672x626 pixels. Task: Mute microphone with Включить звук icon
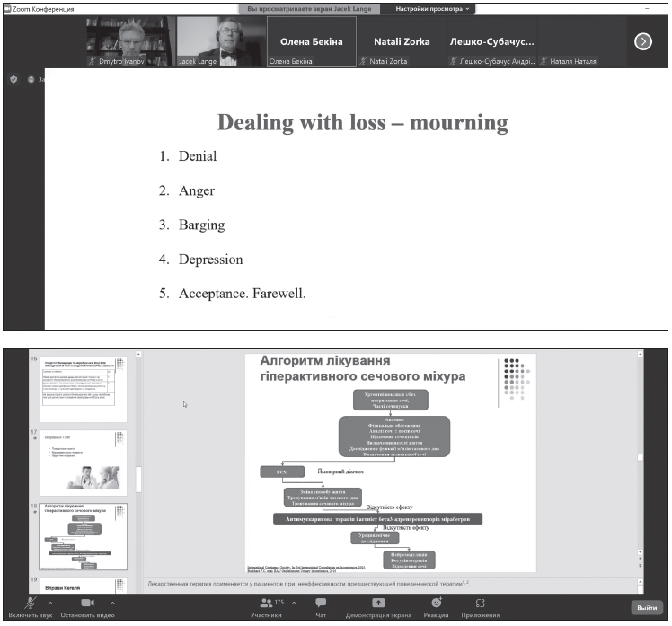coord(31,602)
